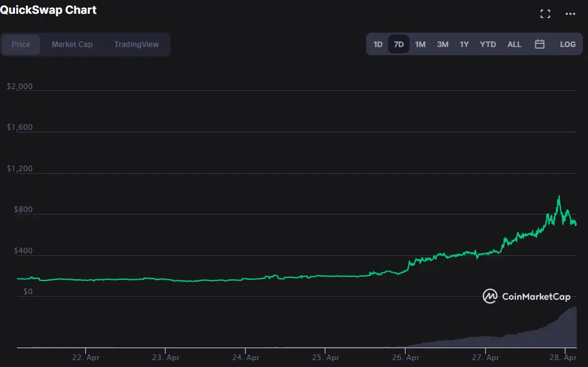
Task: Click the QuickSwap Chart heading
Action: [x=48, y=10]
